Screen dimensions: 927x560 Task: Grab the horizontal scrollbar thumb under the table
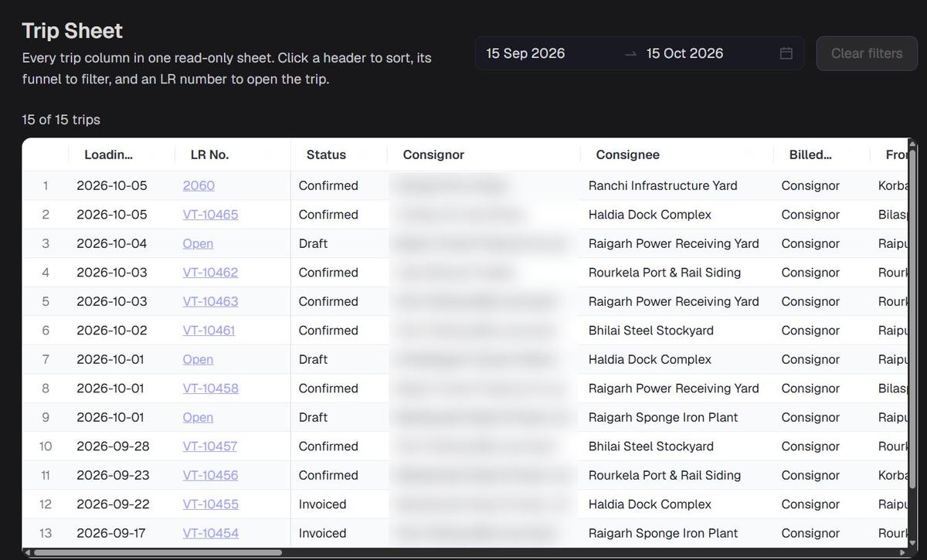[158, 552]
